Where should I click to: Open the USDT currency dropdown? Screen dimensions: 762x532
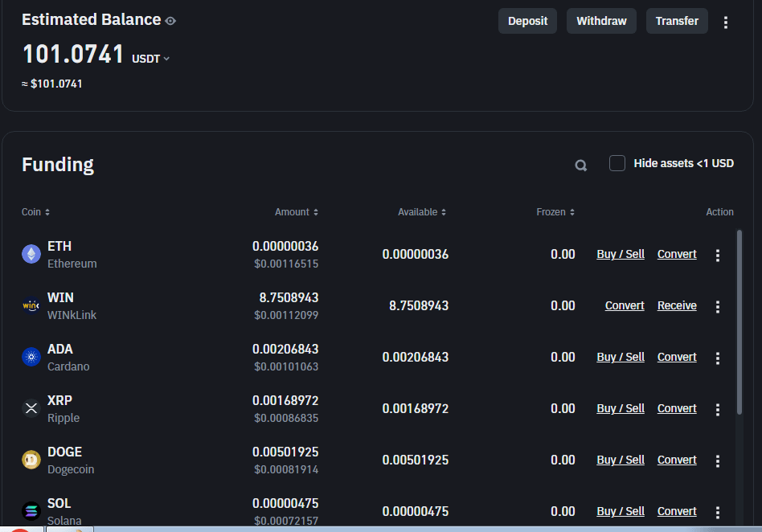click(x=150, y=59)
